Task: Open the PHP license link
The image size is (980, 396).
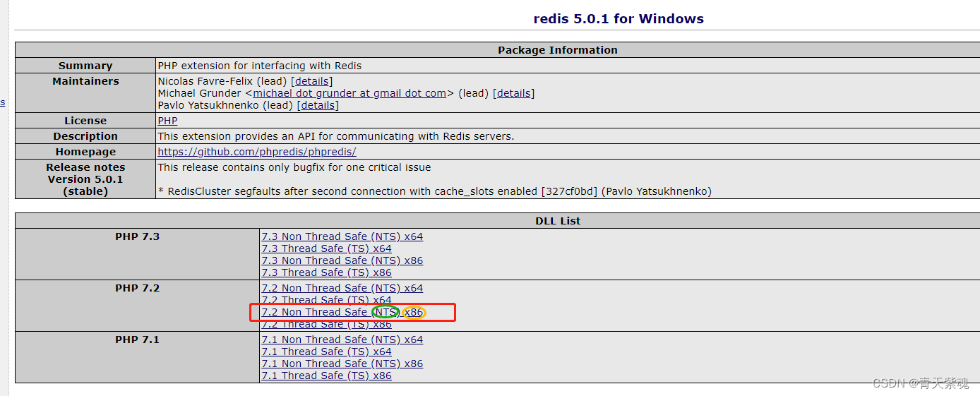Action: tap(167, 121)
